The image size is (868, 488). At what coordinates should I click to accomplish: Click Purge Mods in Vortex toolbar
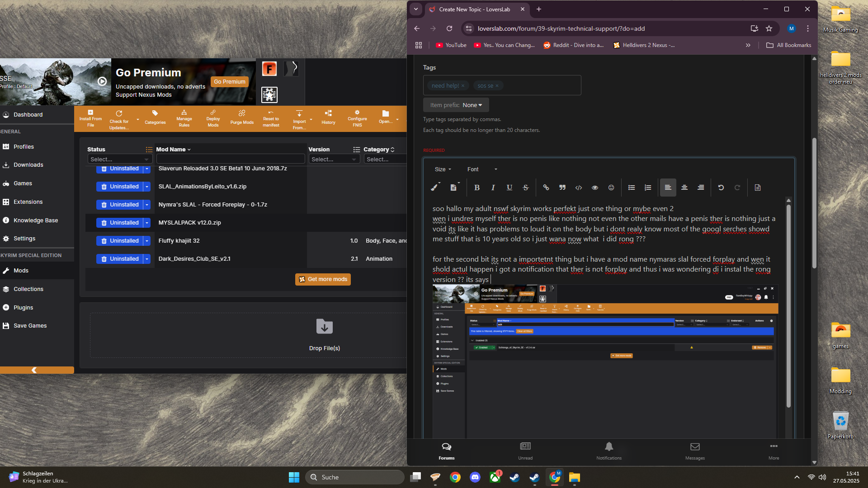tap(242, 117)
